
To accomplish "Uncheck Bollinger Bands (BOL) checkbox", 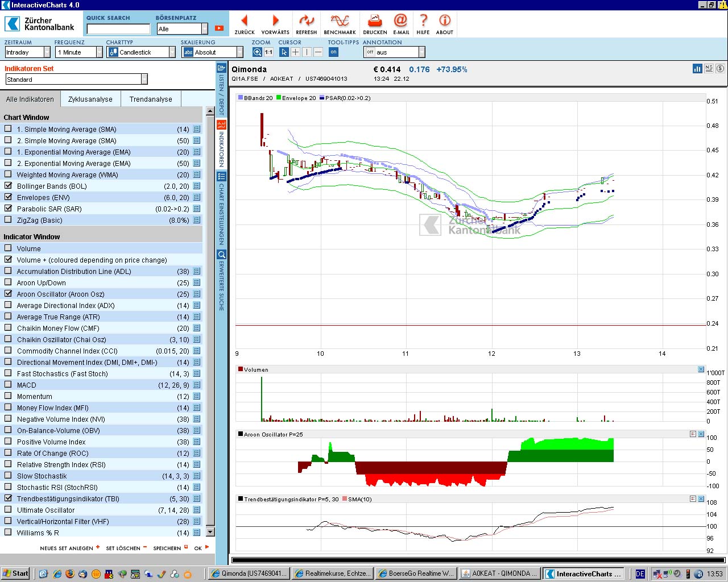I will pos(8,186).
